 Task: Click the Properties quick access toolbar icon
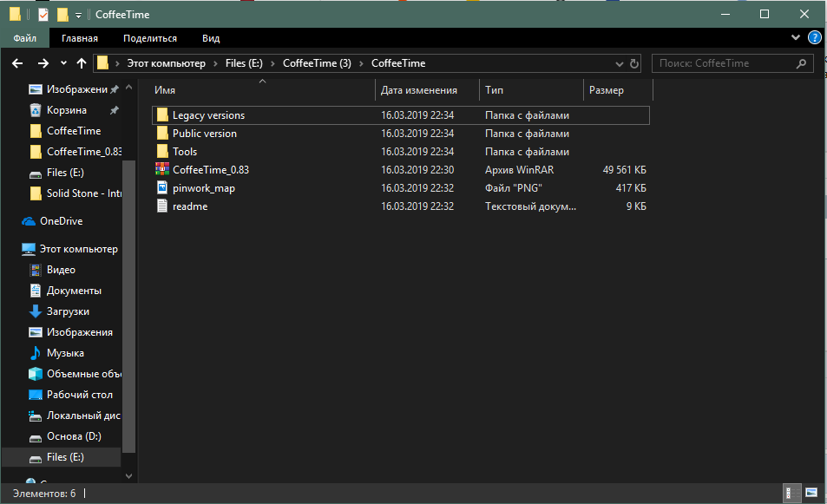[x=43, y=14]
